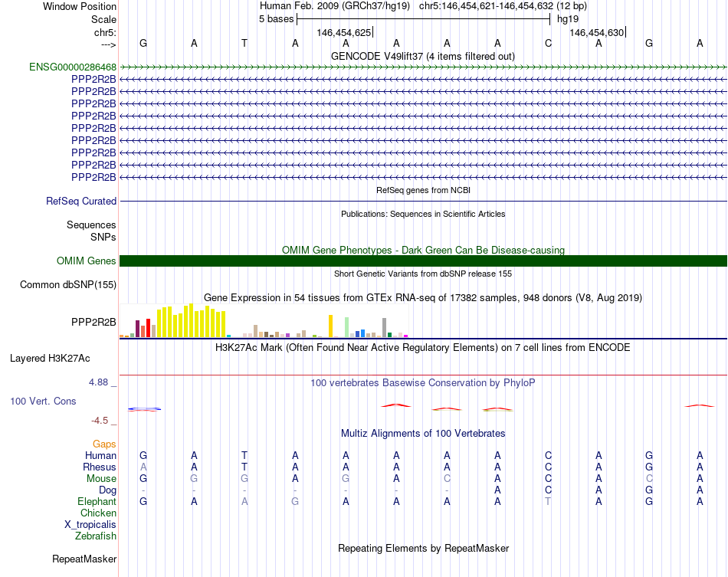The width and height of the screenshot is (728, 577).
Task: Click the Gaps row label
Action: point(104,444)
